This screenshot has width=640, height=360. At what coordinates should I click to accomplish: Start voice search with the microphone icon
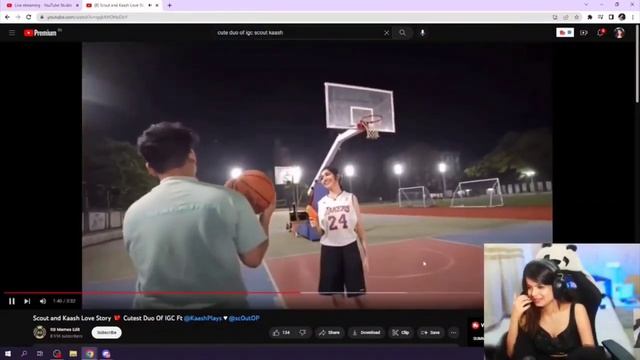coord(422,33)
